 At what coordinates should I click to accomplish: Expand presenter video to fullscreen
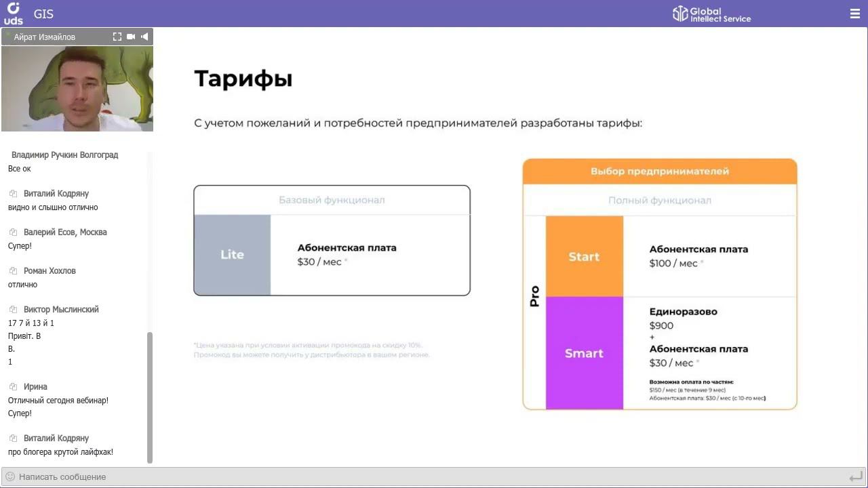pyautogui.click(x=117, y=37)
